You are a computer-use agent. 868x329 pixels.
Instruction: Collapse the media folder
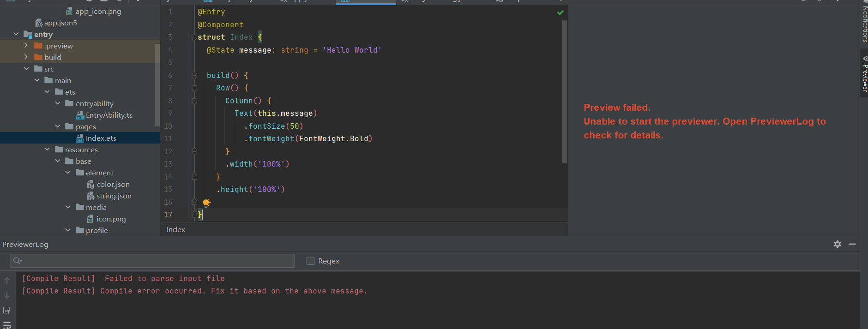pyautogui.click(x=68, y=207)
